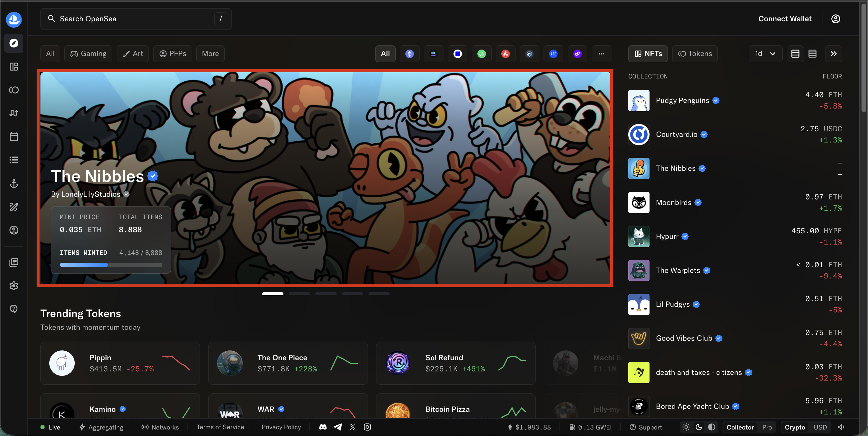Open the Drops calendar in the sidebar
Image resolution: width=868 pixels, height=436 pixels.
14,136
